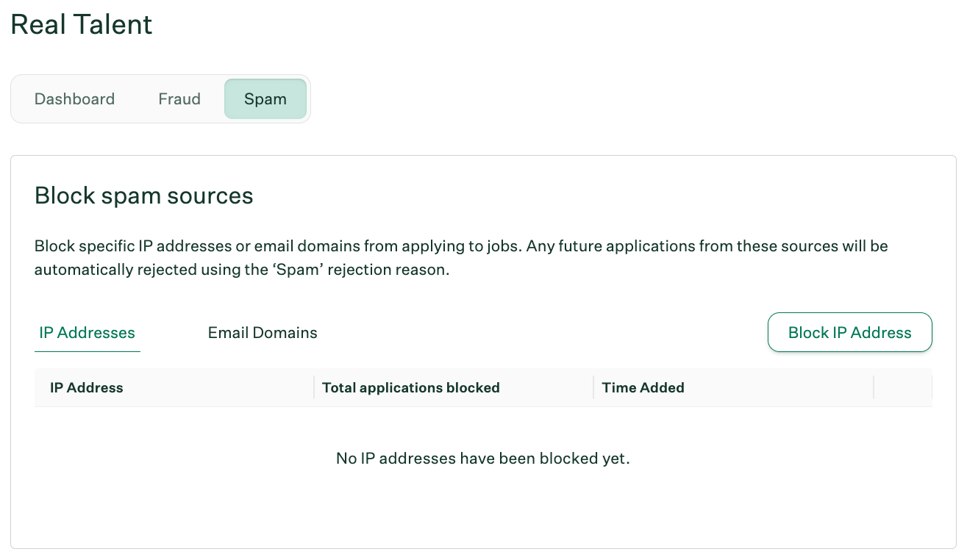The height and width of the screenshot is (560, 967).
Task: Switch to the Fraud tab
Action: [179, 99]
